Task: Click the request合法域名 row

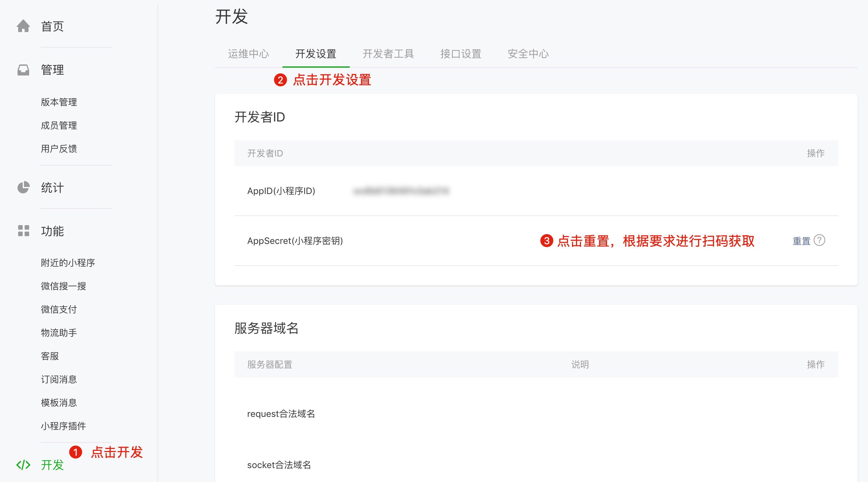Action: click(x=536, y=414)
